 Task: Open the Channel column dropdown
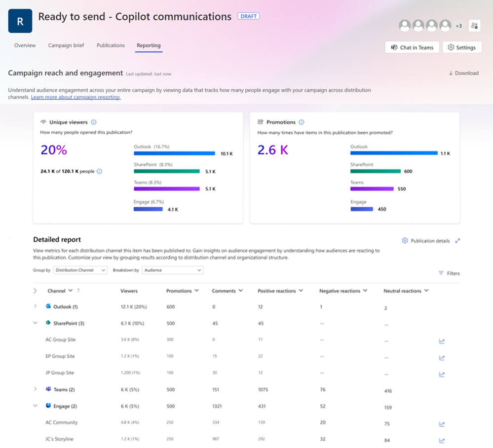(71, 291)
